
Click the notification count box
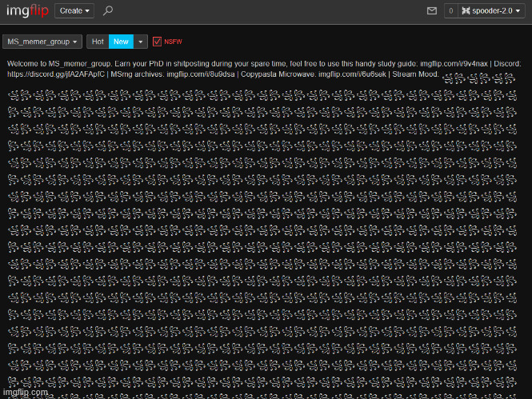tap(451, 11)
